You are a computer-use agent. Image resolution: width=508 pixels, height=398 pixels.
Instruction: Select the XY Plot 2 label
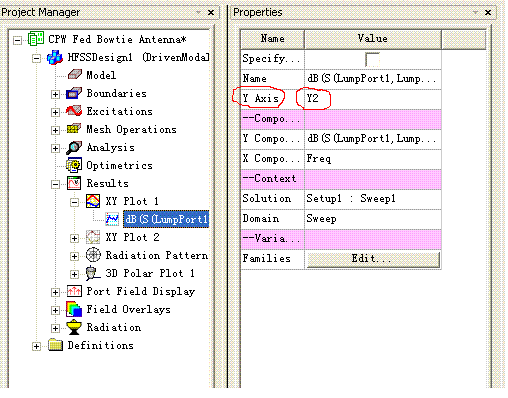pos(132,238)
